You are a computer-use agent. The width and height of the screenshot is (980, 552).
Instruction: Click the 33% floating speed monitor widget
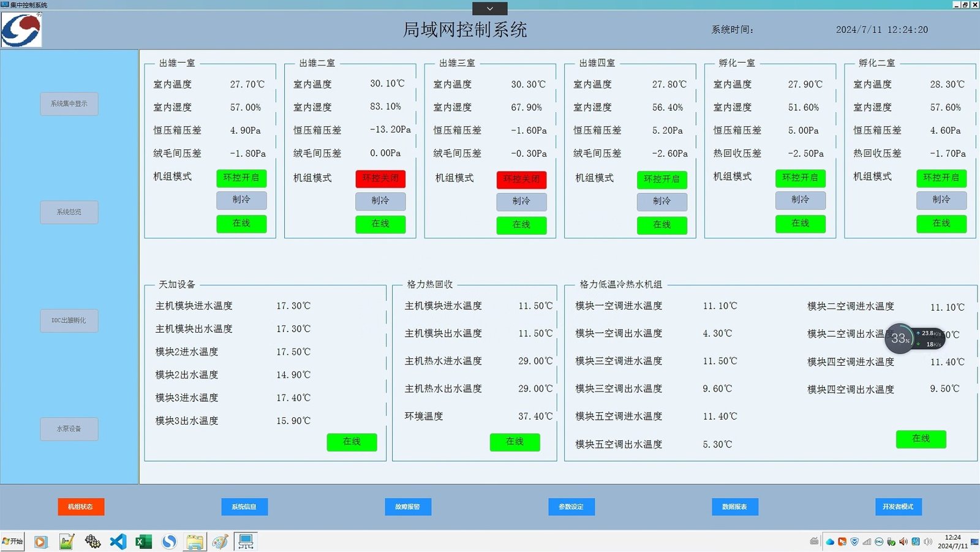[x=900, y=338]
